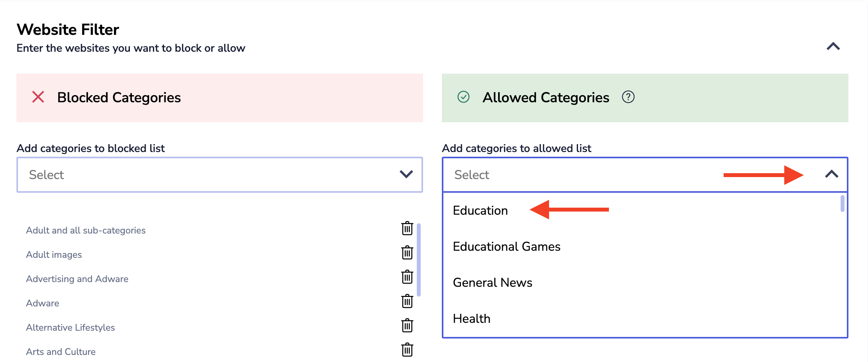Open the blocked categories Select dropdown
The height and width of the screenshot is (362, 868).
tap(219, 175)
